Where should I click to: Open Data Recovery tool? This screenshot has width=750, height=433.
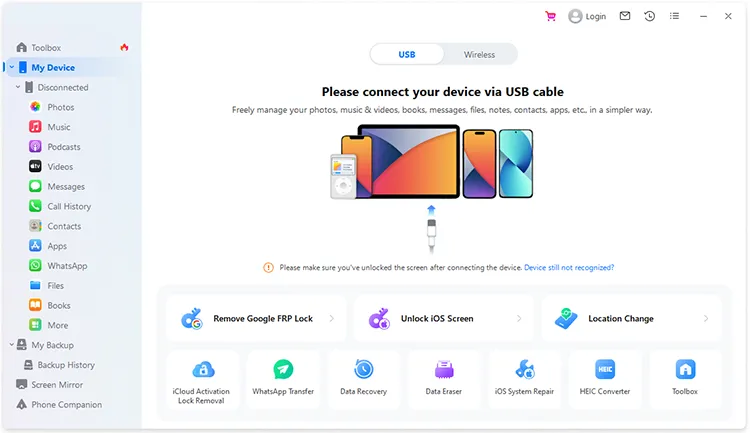pos(364,379)
